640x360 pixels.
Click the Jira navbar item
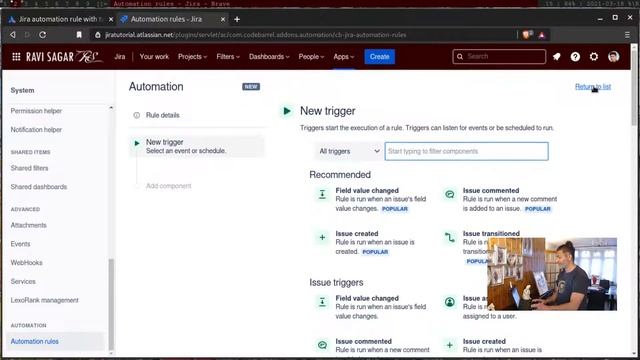point(120,57)
